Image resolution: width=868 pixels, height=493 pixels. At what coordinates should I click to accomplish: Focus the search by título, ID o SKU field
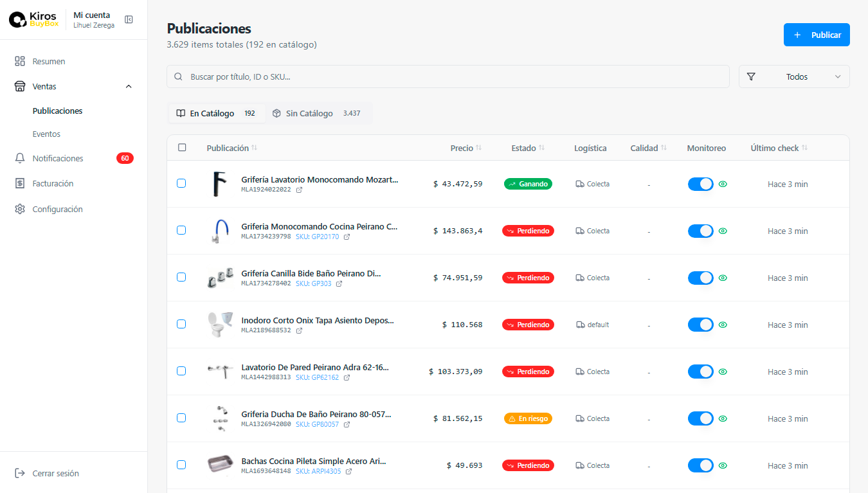[x=448, y=76]
